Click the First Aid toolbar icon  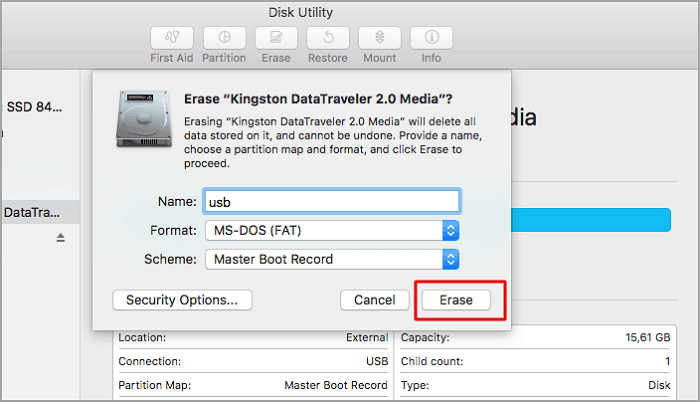point(172,38)
